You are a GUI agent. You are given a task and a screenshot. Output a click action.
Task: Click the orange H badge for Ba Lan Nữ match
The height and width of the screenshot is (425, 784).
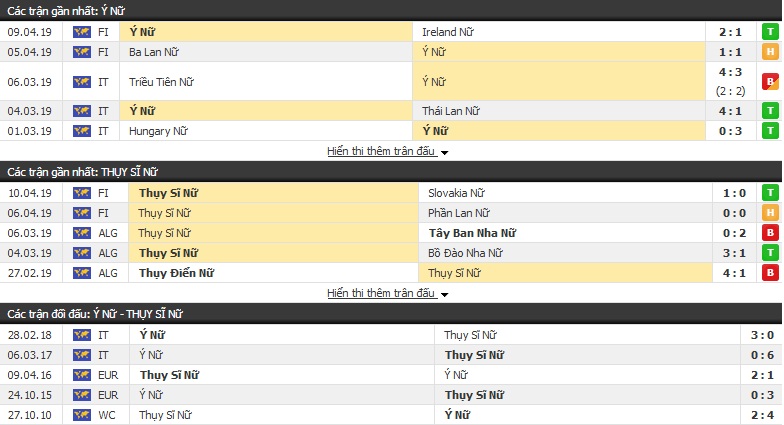(x=770, y=52)
